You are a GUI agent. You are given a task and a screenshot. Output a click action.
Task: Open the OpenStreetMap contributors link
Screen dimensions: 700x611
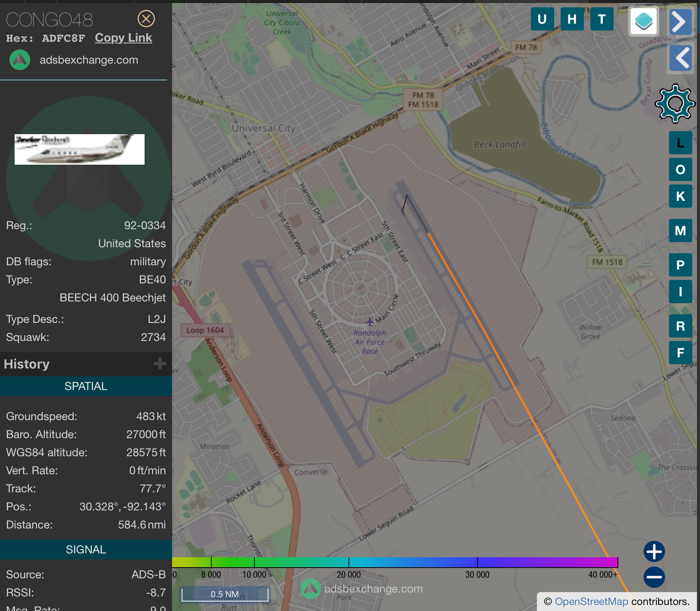pyautogui.click(x=592, y=602)
